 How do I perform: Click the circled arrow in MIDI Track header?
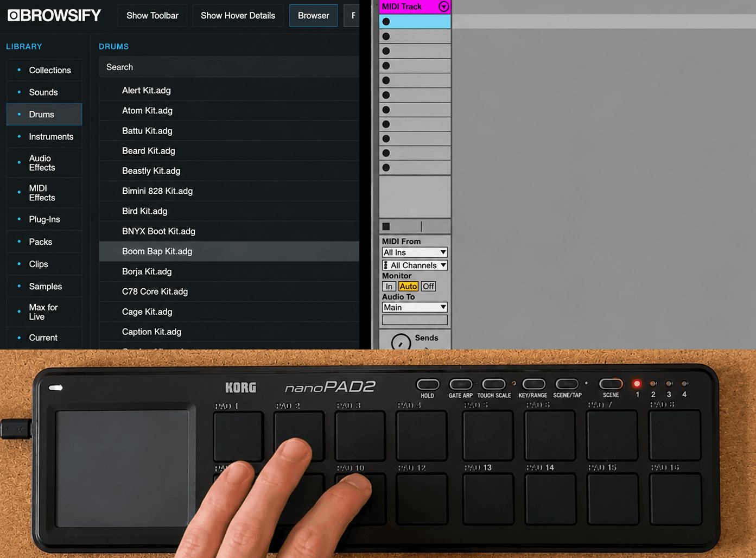(443, 7)
